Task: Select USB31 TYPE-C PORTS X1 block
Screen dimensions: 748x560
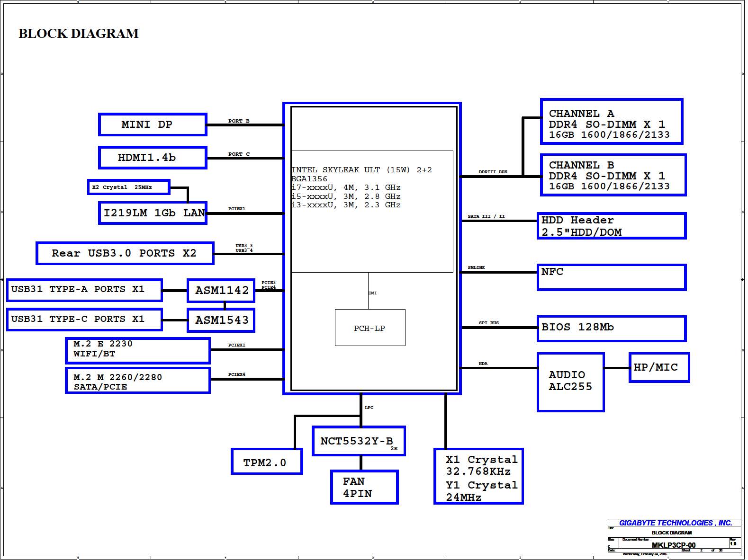Action: [x=84, y=320]
